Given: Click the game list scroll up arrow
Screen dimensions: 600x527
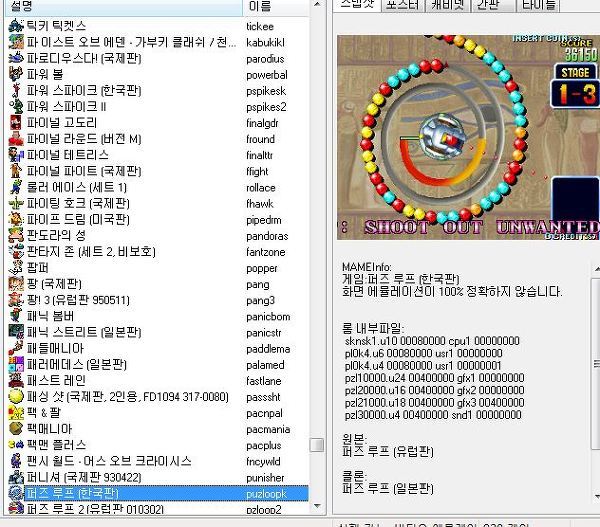Looking at the screenshot, I should (317, 5).
